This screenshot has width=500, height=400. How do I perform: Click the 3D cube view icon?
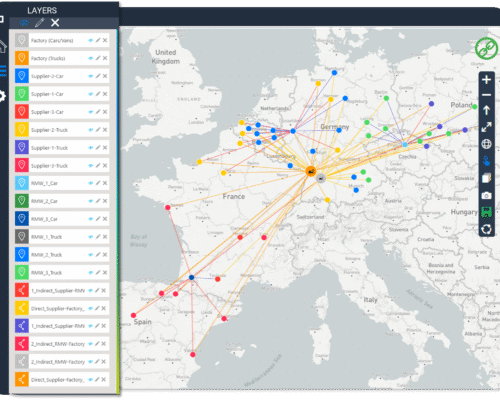[486, 178]
